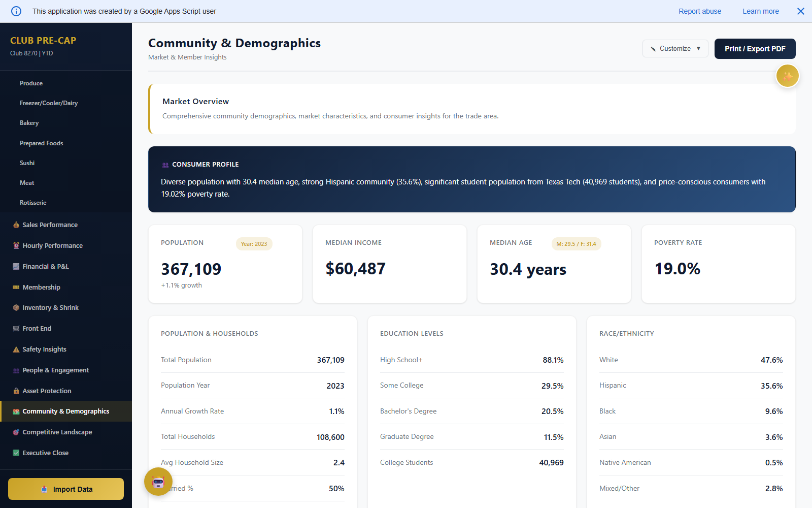The height and width of the screenshot is (508, 812).
Task: Expand the Customize dropdown
Action: [675, 48]
